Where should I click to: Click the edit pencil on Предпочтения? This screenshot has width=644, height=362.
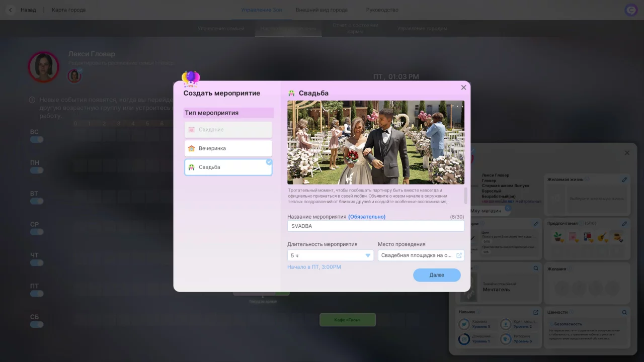tap(624, 224)
